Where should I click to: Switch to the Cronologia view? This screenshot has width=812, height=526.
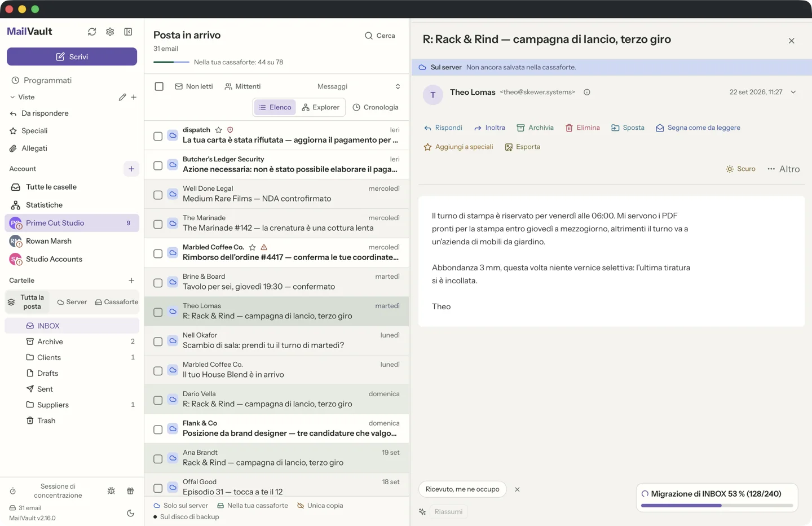click(x=376, y=107)
